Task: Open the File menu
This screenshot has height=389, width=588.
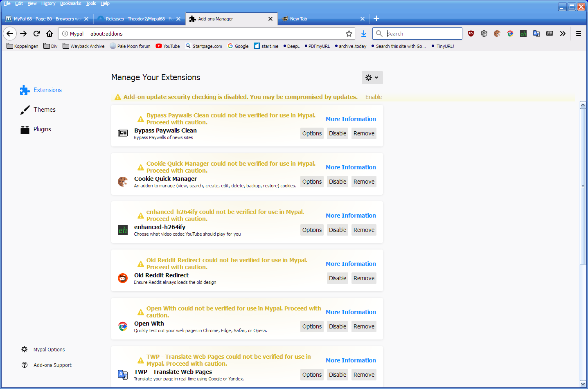Action: pyautogui.click(x=7, y=3)
